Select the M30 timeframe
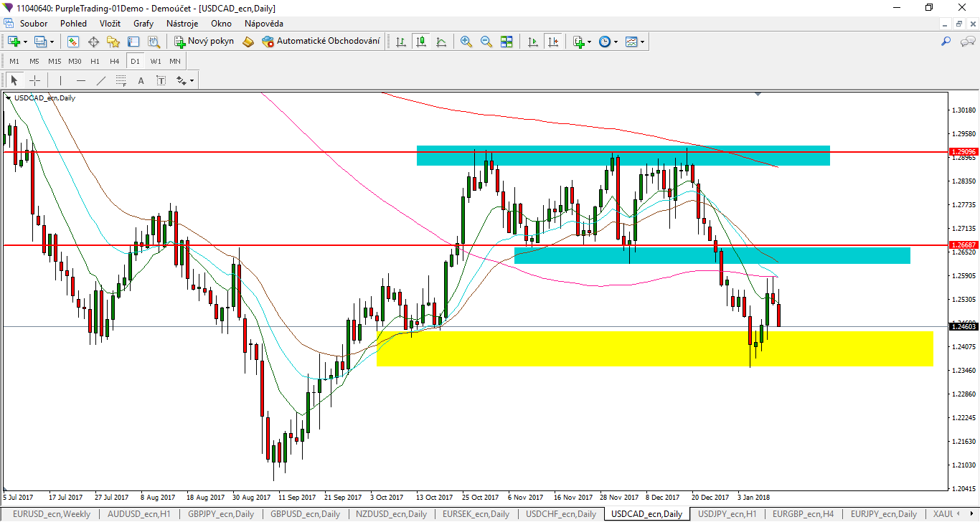 [x=75, y=61]
